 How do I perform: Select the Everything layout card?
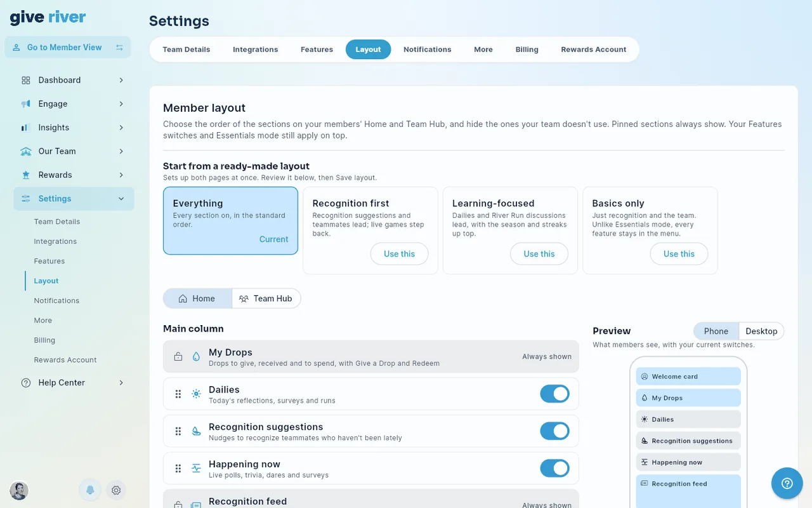point(231,220)
